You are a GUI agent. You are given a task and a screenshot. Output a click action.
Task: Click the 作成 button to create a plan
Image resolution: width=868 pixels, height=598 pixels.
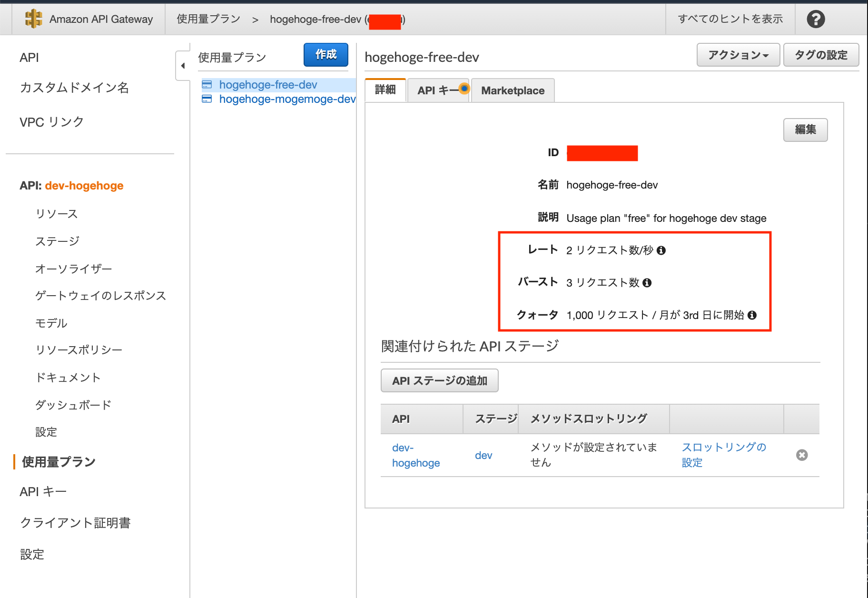(326, 55)
